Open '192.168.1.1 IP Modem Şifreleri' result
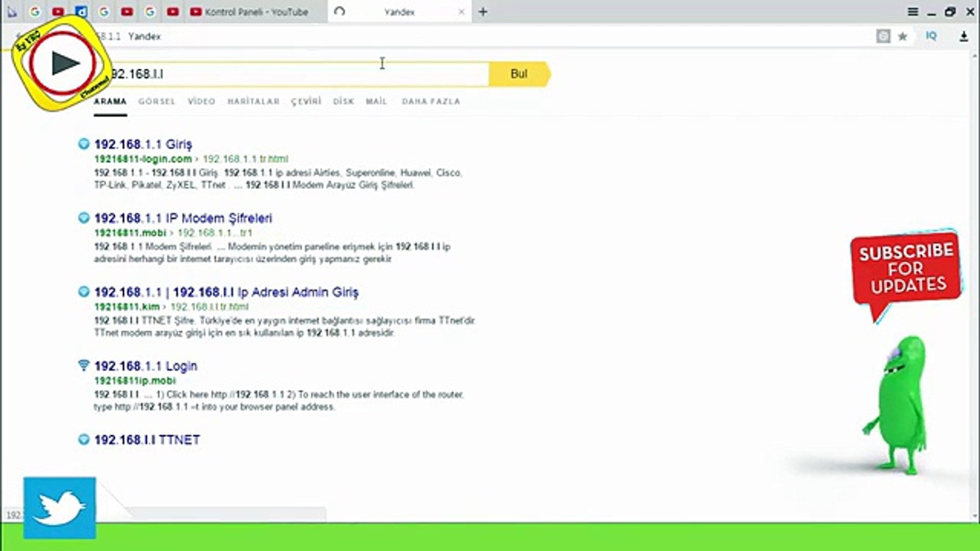The image size is (980, 551). tap(183, 218)
